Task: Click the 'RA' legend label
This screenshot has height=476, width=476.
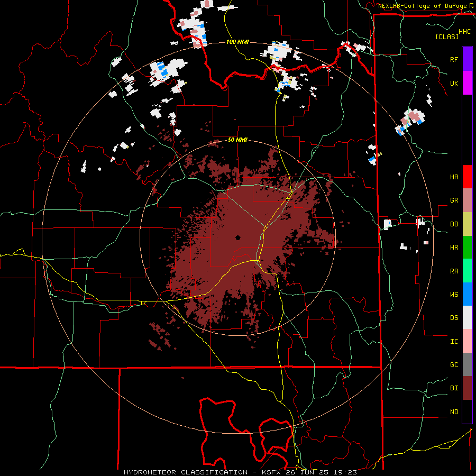Action: pyautogui.click(x=454, y=271)
